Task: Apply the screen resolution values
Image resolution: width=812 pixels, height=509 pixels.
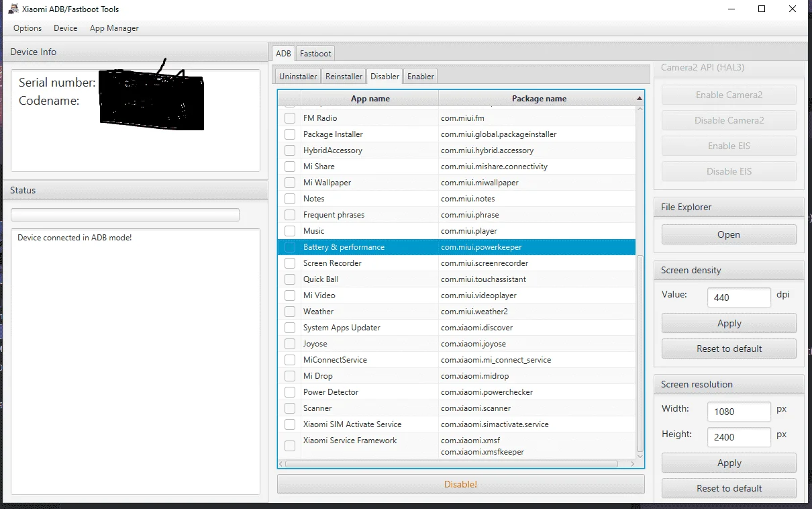Action: [729, 463]
